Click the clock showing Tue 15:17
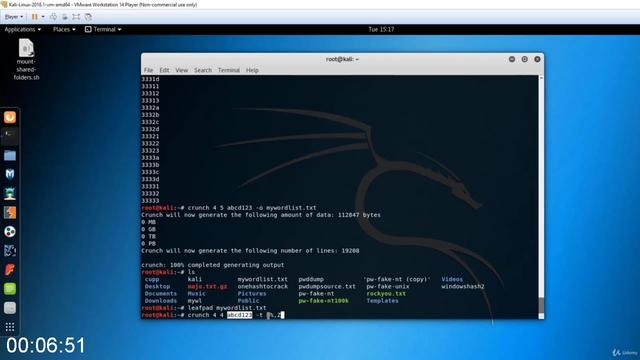This screenshot has width=640, height=360. coord(381,29)
